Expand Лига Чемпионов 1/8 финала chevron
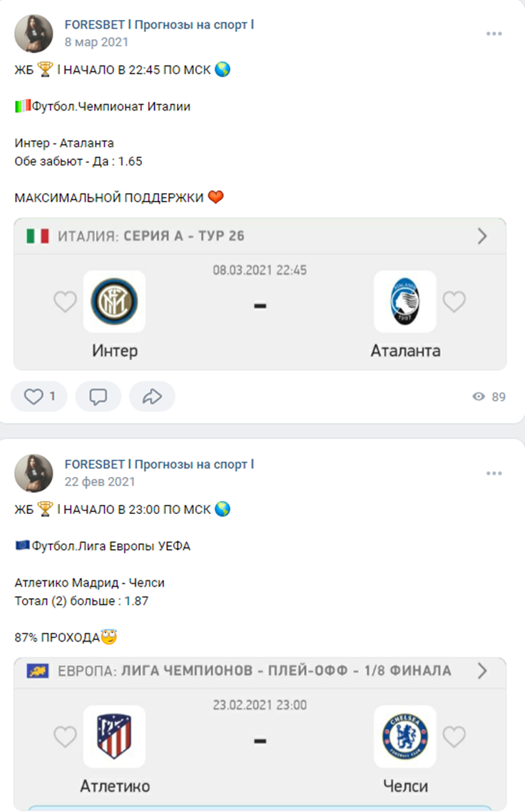Image resolution: width=525 pixels, height=812 pixels. pyautogui.click(x=482, y=671)
